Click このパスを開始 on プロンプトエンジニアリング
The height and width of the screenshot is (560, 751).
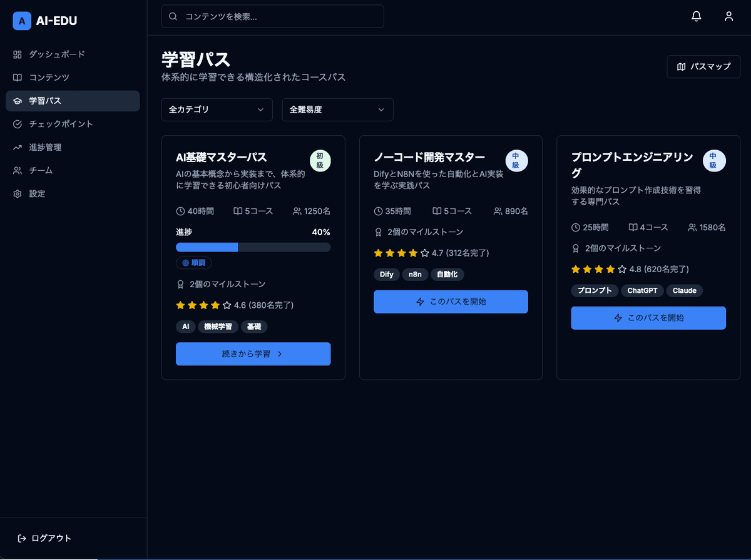(x=648, y=318)
